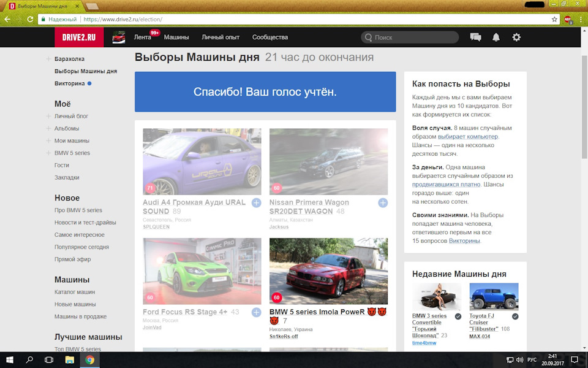Click the magnifier icon in the search field
Viewport: 588px width, 368px height.
[368, 37]
